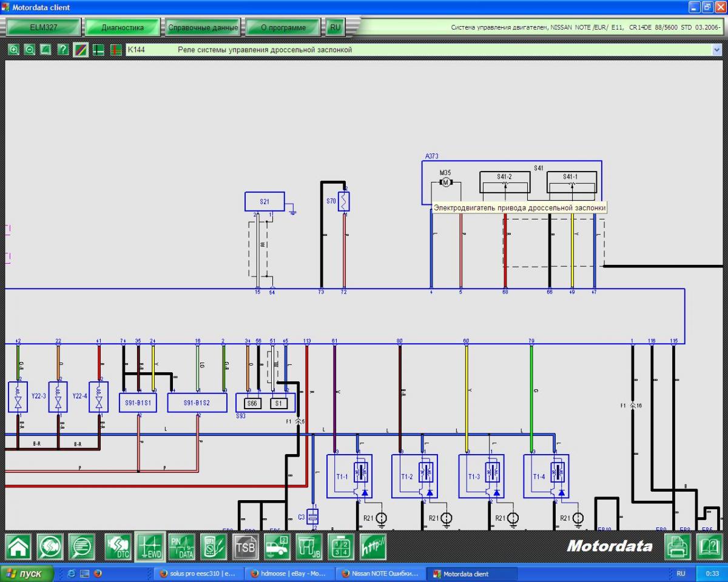728x582 pixels.
Task: Print the current diagram
Action: [x=677, y=546]
